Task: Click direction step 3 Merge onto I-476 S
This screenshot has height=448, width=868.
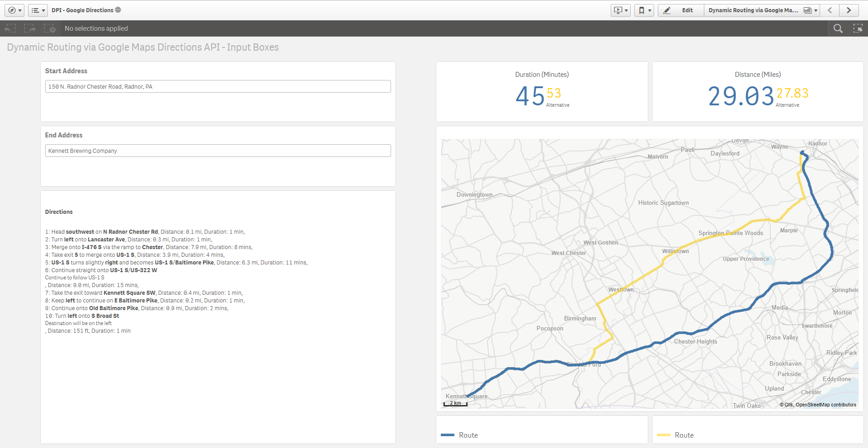Action: click(149, 247)
